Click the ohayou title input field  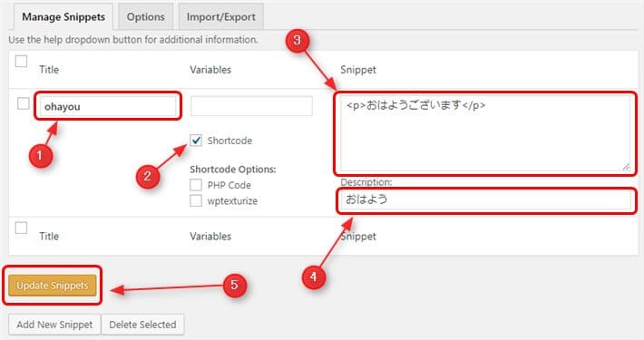pyautogui.click(x=108, y=106)
